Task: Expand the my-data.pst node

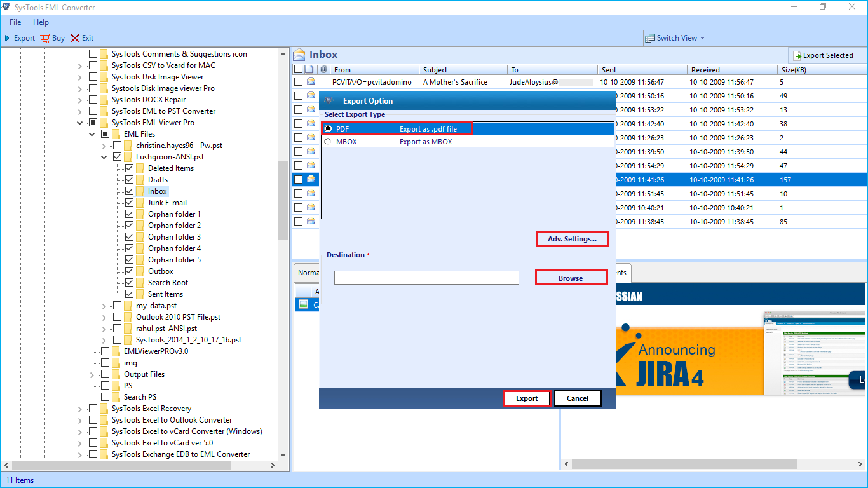Action: [x=104, y=306]
